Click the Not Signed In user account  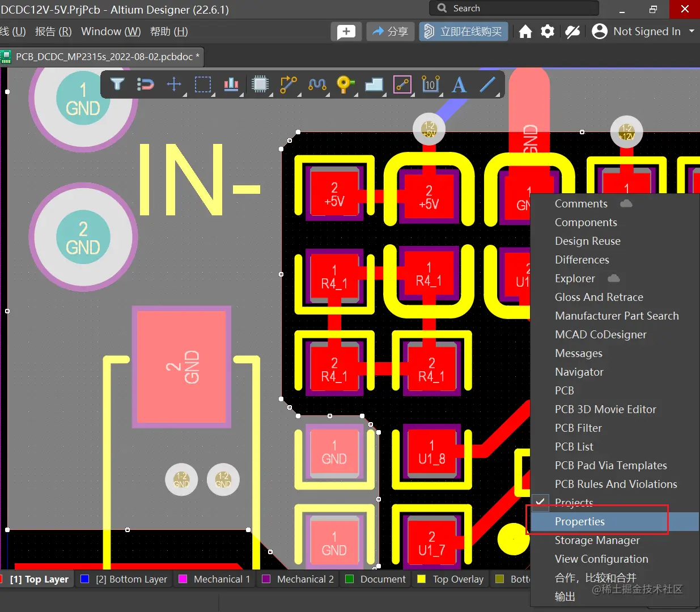point(636,32)
